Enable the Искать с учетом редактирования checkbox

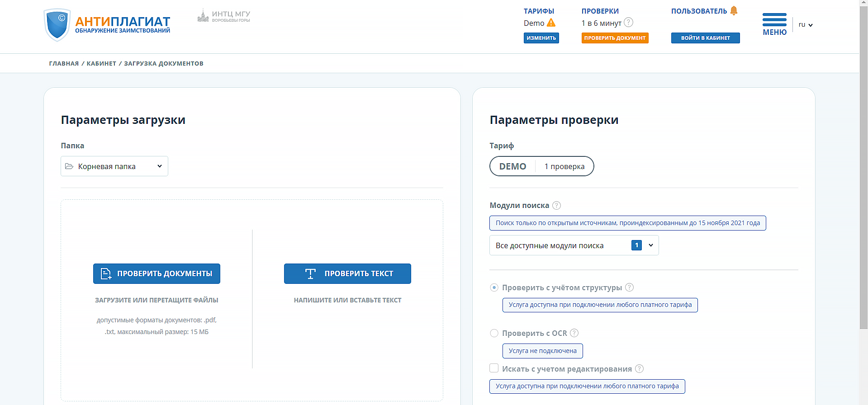pos(494,368)
